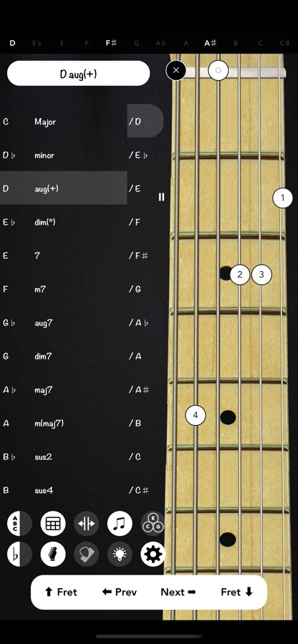This screenshot has width=298, height=644.
Task: Pick /F# from the bass note list
Action: pyautogui.click(x=138, y=255)
